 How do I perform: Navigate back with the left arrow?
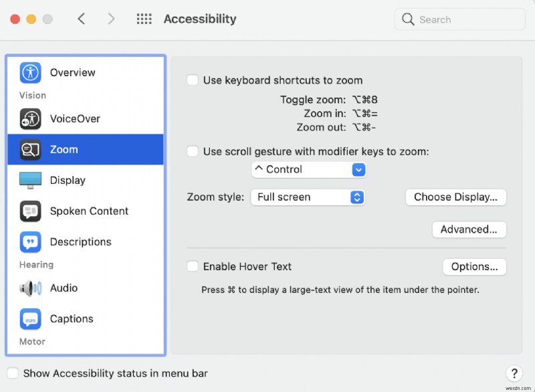click(81, 19)
